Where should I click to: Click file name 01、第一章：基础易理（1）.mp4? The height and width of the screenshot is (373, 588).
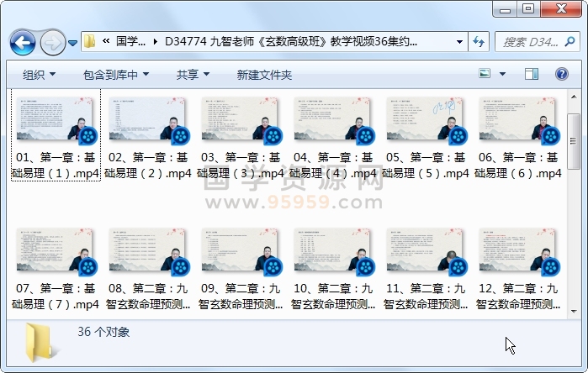[x=56, y=165]
